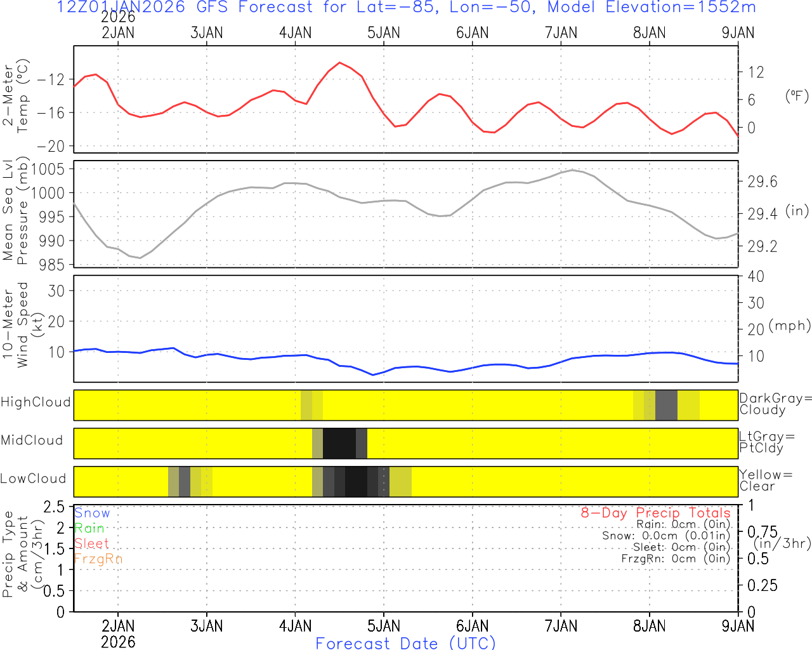Select the 3JAN label on bottom date axis
812x650 pixels.
coord(207,626)
